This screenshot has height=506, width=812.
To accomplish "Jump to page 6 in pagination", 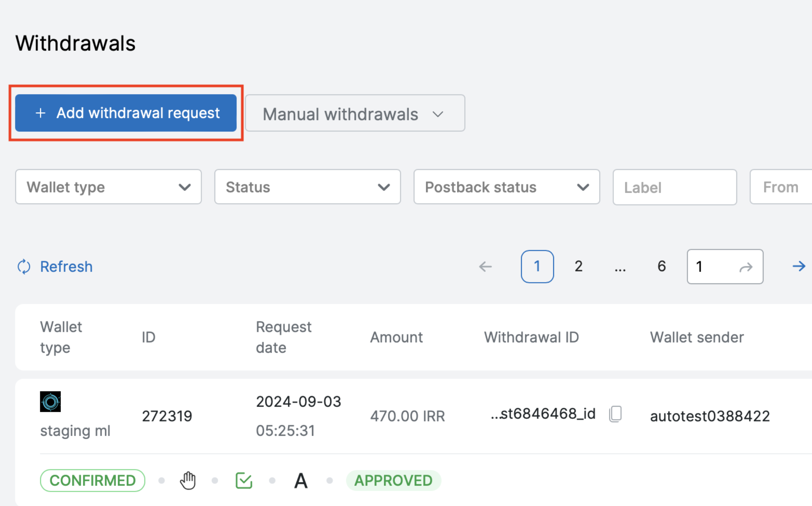I will 661,266.
